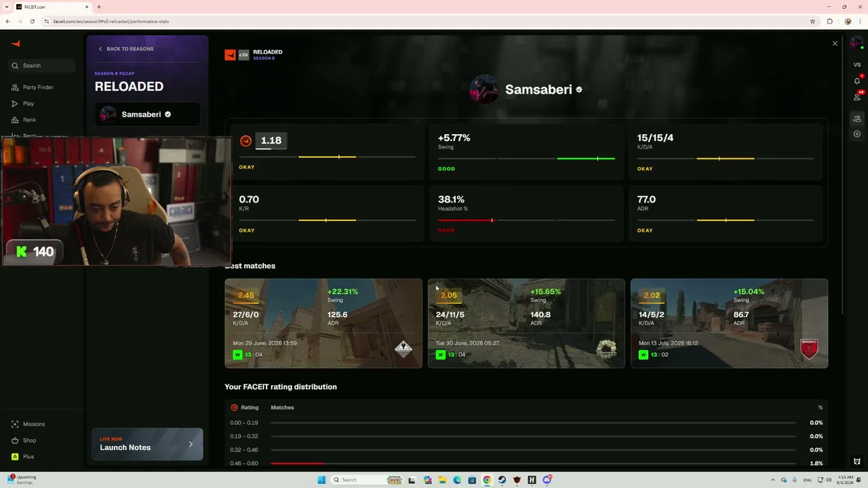Click the FACEIT rating icon beside 1.18
Viewport: 868px width, 488px height.
point(245,141)
